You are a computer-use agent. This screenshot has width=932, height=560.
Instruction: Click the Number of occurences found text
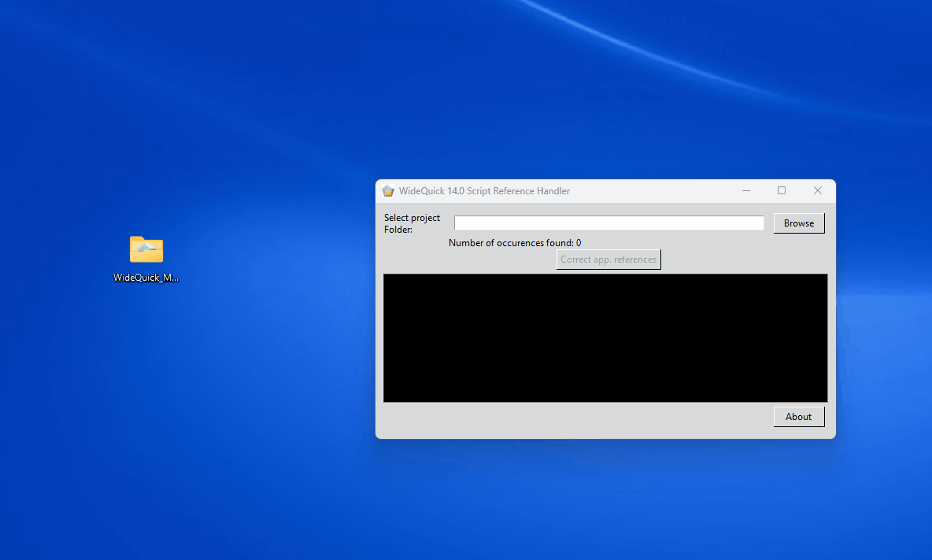pyautogui.click(x=510, y=243)
